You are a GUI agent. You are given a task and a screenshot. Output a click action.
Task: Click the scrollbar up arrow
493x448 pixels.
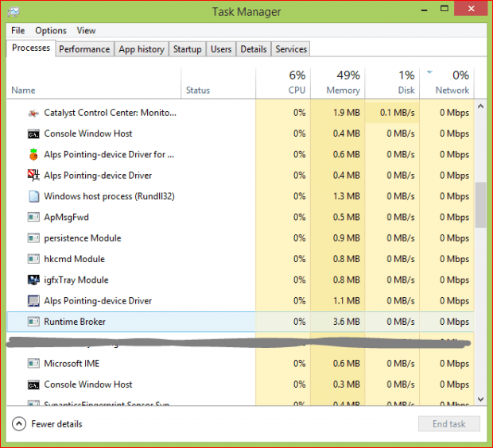(480, 106)
